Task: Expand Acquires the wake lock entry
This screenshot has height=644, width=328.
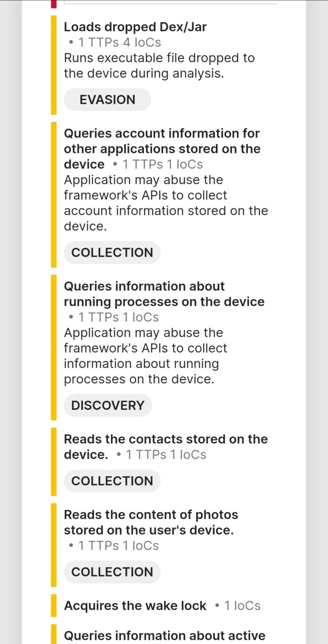Action: tap(135, 606)
